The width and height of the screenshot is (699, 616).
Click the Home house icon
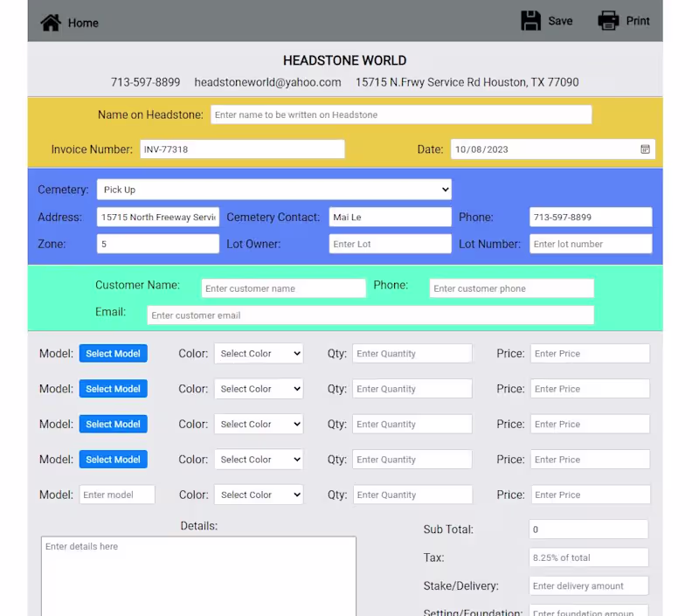(51, 23)
